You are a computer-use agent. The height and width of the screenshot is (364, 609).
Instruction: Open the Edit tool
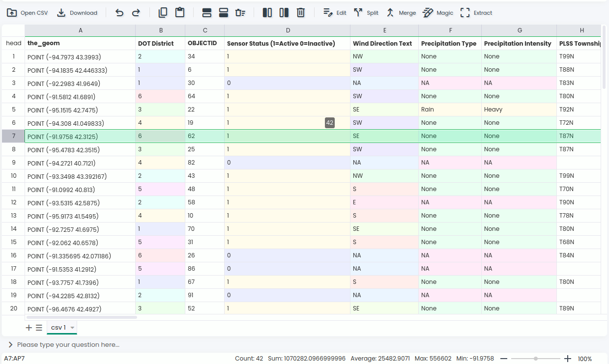click(x=334, y=13)
